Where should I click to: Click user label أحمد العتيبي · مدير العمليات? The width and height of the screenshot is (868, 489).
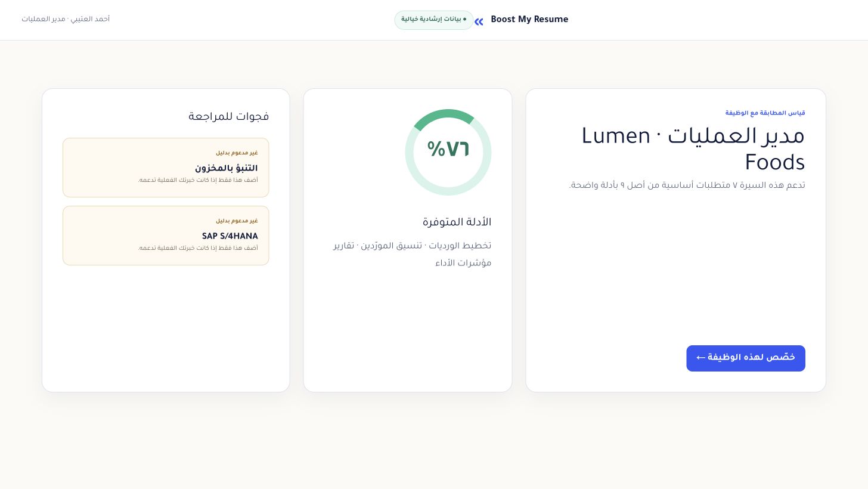tap(66, 20)
